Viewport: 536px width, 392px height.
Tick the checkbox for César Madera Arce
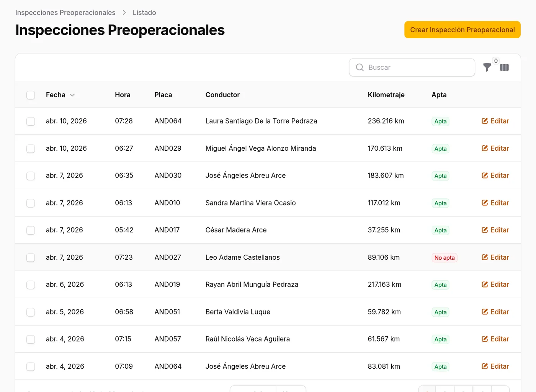point(31,230)
